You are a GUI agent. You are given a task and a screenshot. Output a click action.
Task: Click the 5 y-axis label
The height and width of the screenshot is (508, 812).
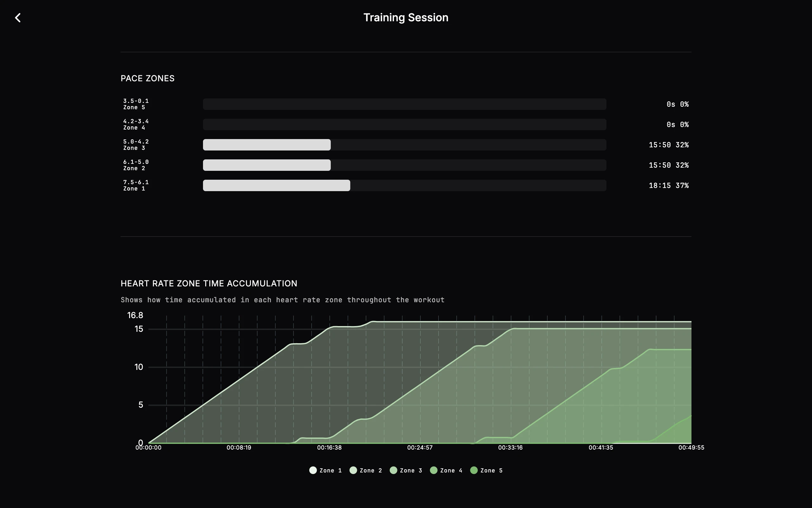[141, 405]
